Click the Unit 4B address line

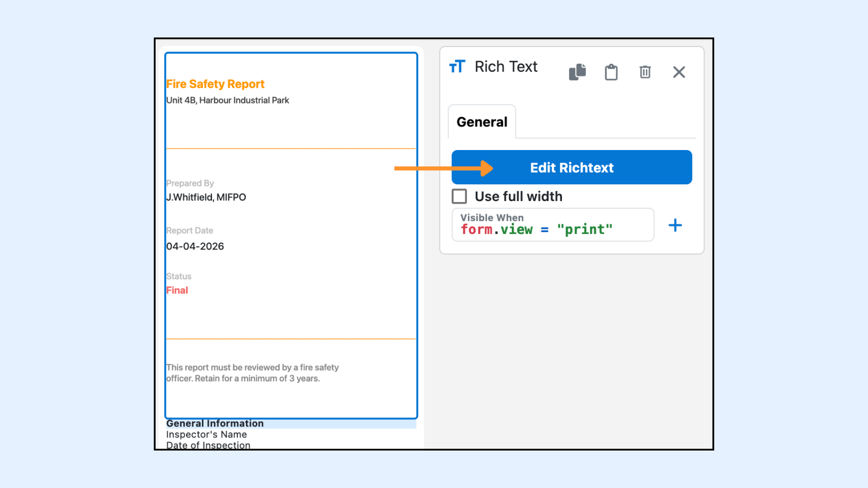227,100
